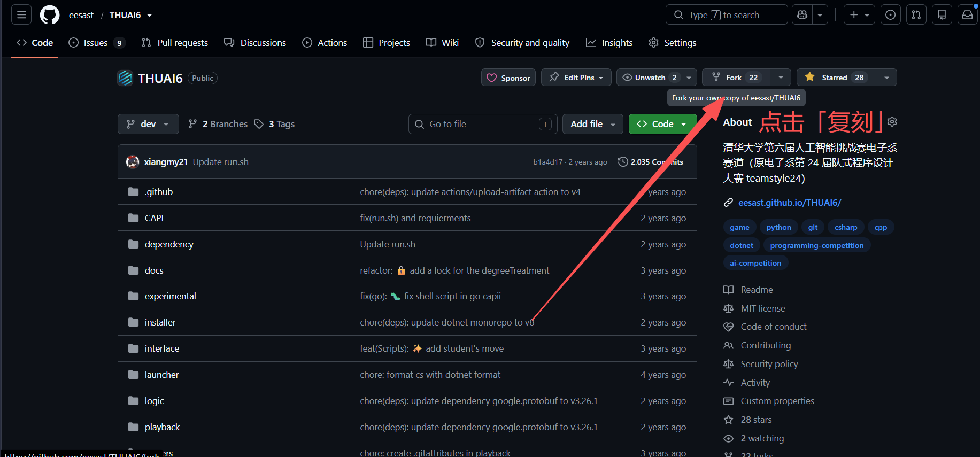The image size is (980, 457).
Task: Open the .github folder
Action: pyautogui.click(x=159, y=192)
